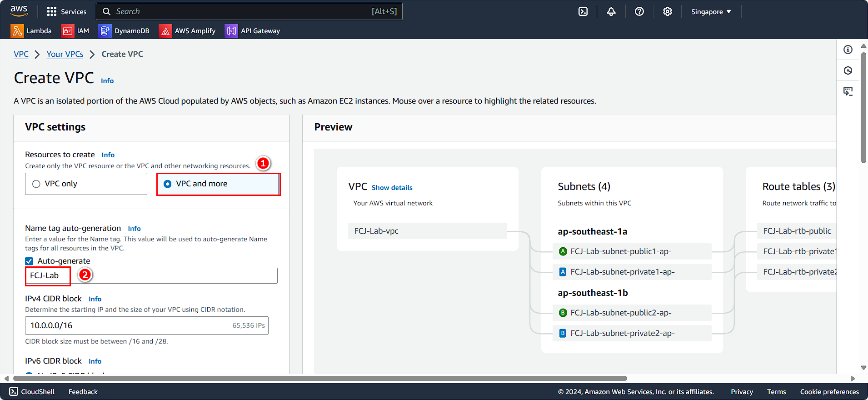This screenshot has height=400, width=868.
Task: Open the help question mark menu
Action: click(639, 11)
